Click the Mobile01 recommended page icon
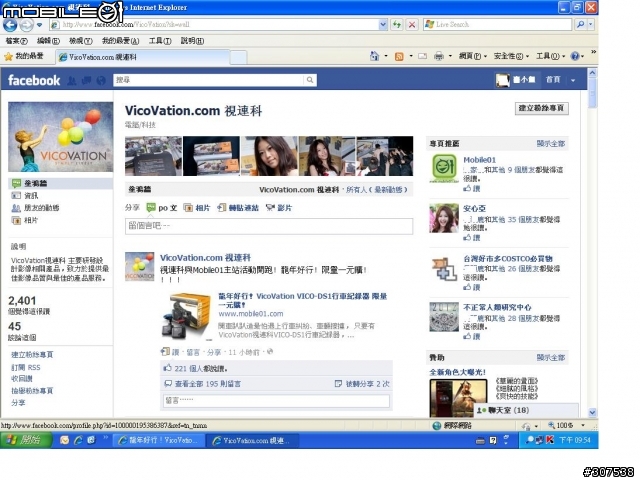Image resolution: width=640 pixels, height=480 pixels. tap(444, 168)
